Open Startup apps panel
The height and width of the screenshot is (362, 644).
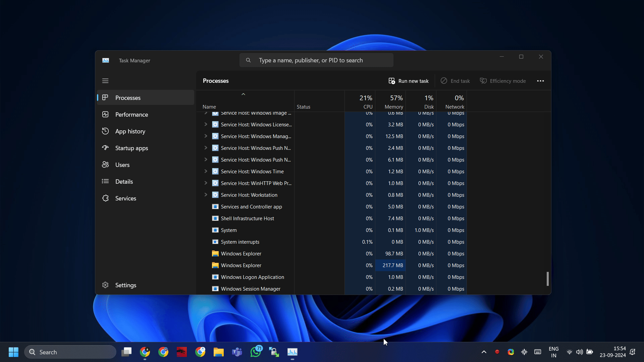(132, 148)
